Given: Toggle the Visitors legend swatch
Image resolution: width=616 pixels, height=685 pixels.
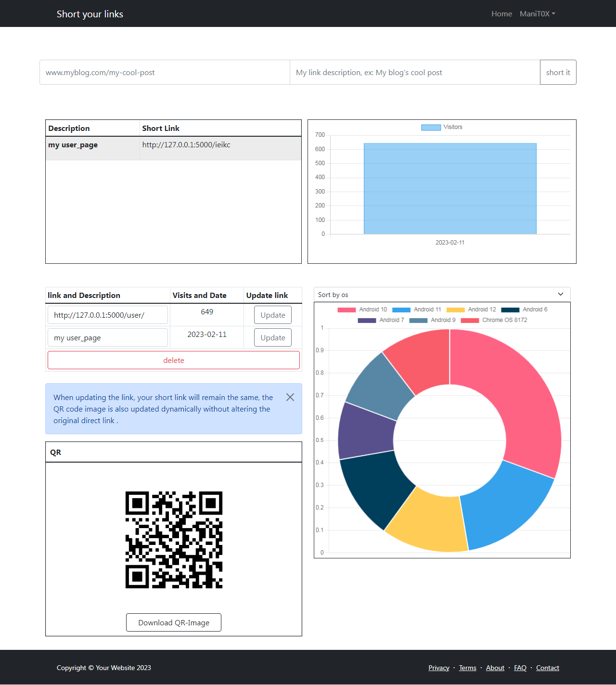Looking at the screenshot, I should pyautogui.click(x=431, y=127).
